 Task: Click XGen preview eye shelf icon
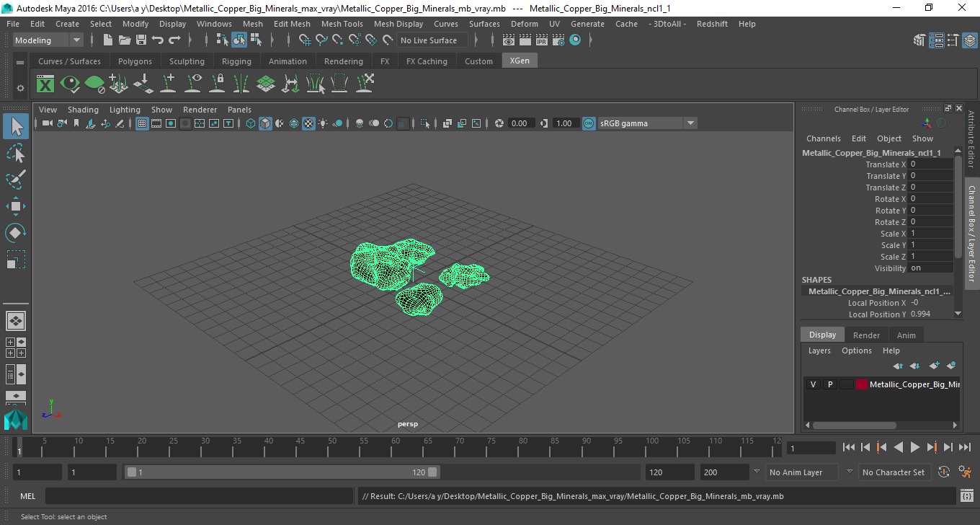pyautogui.click(x=70, y=84)
